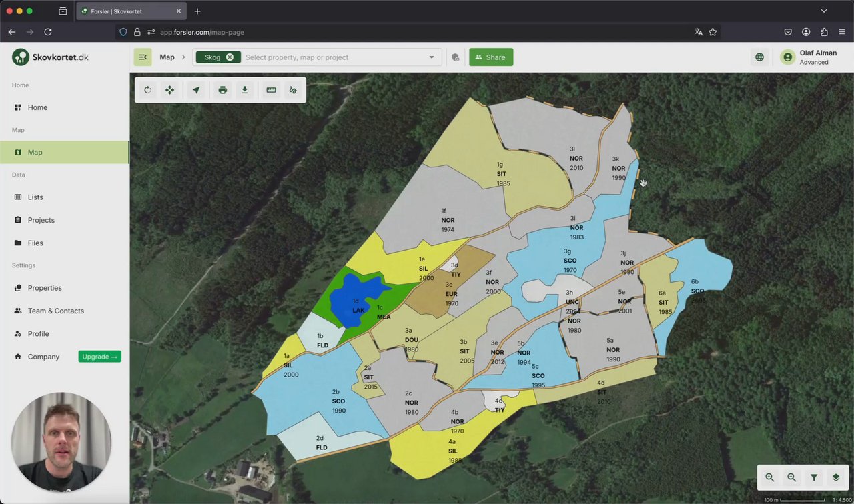Click the browser address bar URL
854x504 pixels.
pos(202,32)
